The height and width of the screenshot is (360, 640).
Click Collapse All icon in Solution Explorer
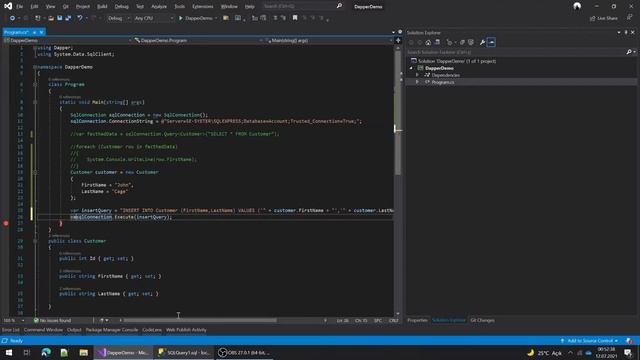tap(462, 42)
